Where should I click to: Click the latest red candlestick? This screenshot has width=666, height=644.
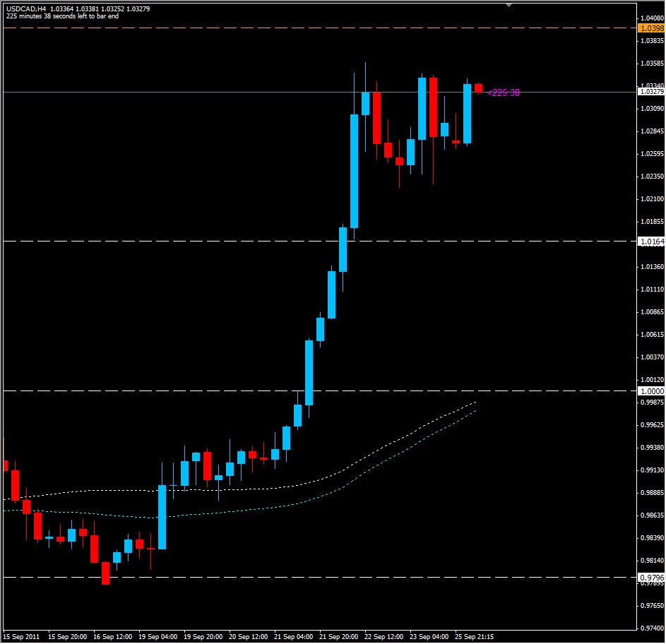click(x=477, y=86)
